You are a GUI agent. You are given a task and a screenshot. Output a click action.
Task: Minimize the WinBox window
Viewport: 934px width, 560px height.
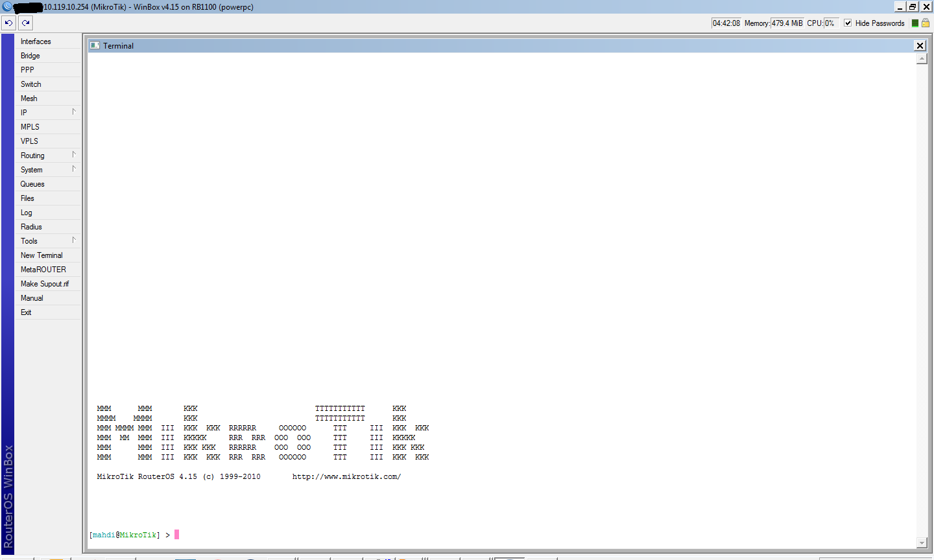[900, 6]
